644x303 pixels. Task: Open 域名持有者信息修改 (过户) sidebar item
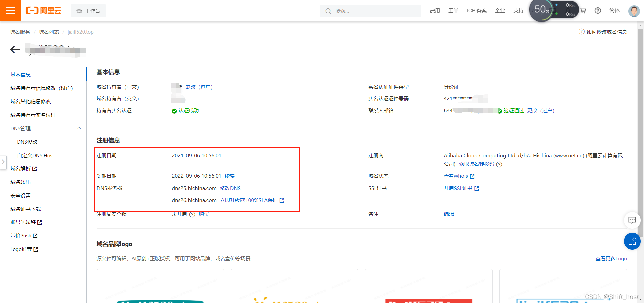point(42,88)
